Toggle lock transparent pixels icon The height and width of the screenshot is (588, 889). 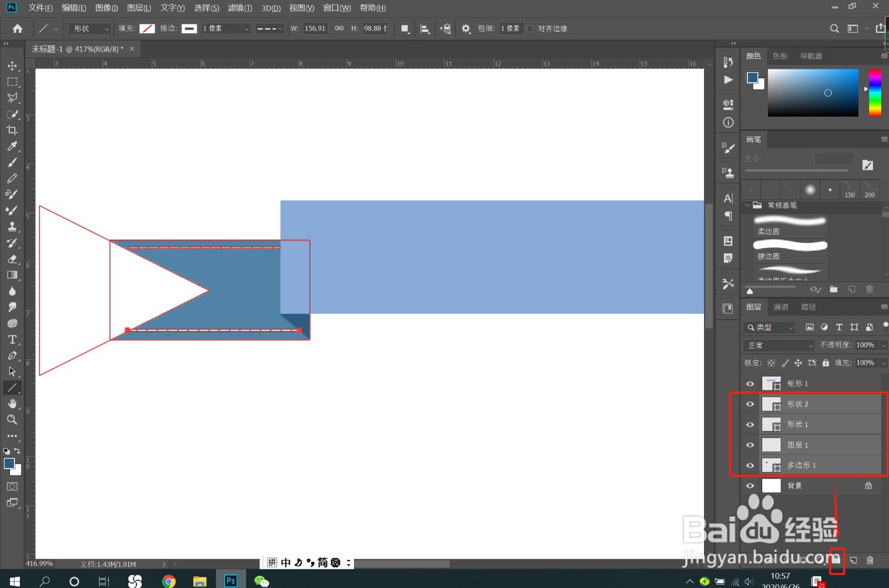[771, 363]
